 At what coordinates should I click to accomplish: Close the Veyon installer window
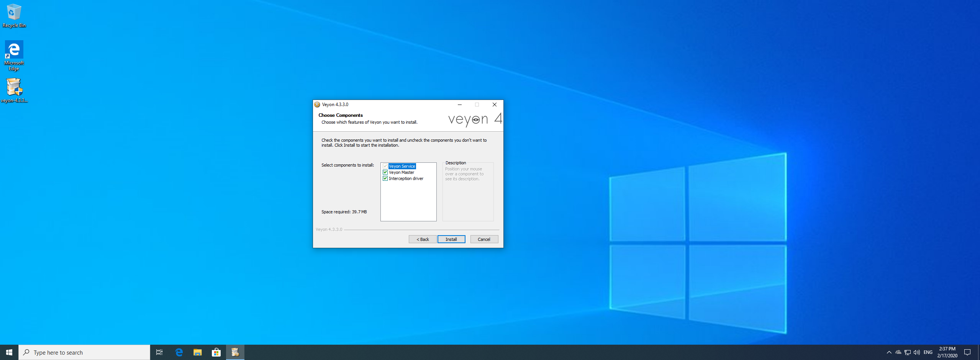pos(495,105)
